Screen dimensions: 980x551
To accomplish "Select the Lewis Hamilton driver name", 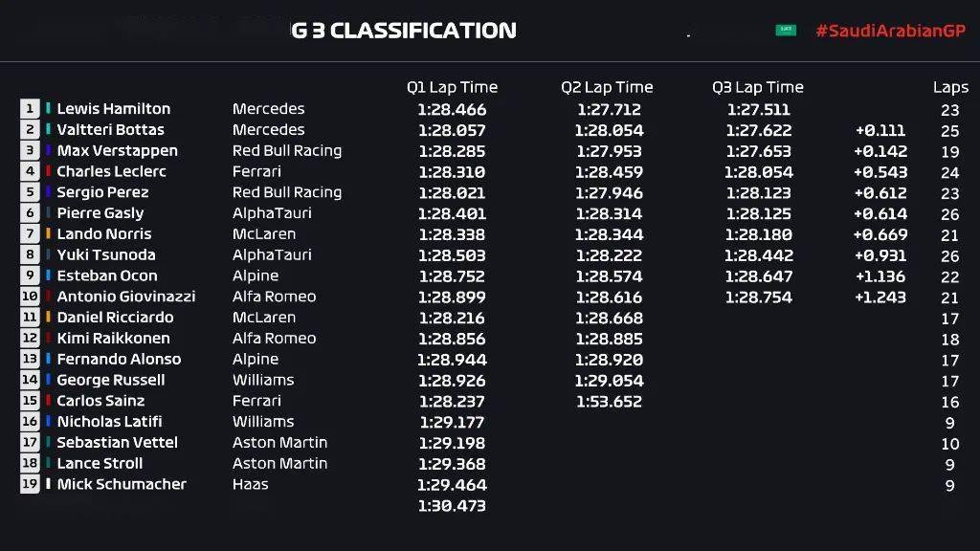I will [114, 109].
